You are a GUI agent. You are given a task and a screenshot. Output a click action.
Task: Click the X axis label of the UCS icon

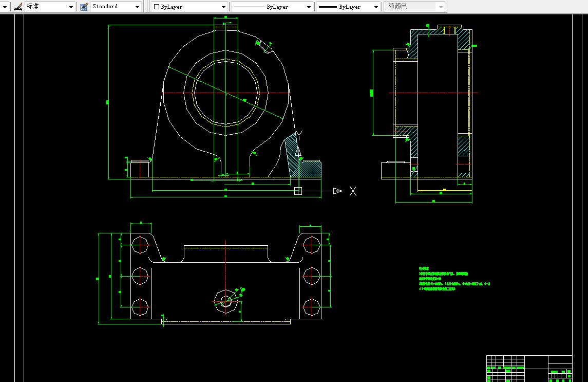point(353,191)
